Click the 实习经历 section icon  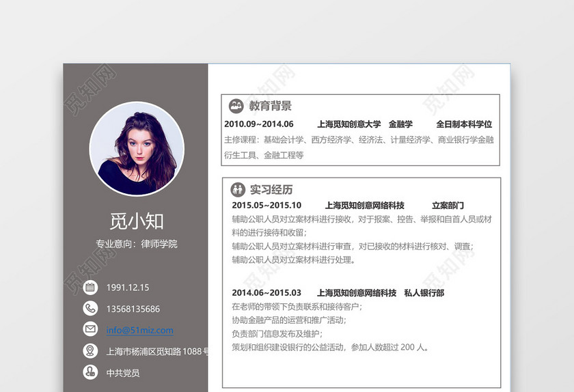(238, 190)
